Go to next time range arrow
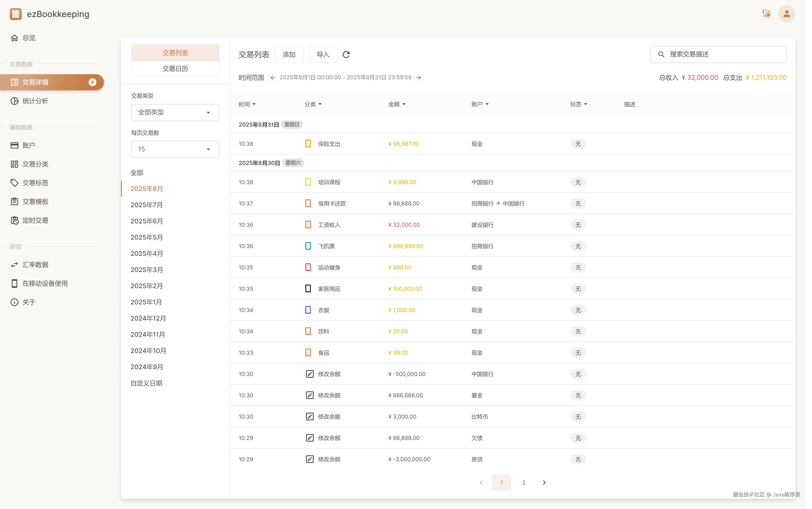Screen dimensions: 812x509 pos(418,78)
